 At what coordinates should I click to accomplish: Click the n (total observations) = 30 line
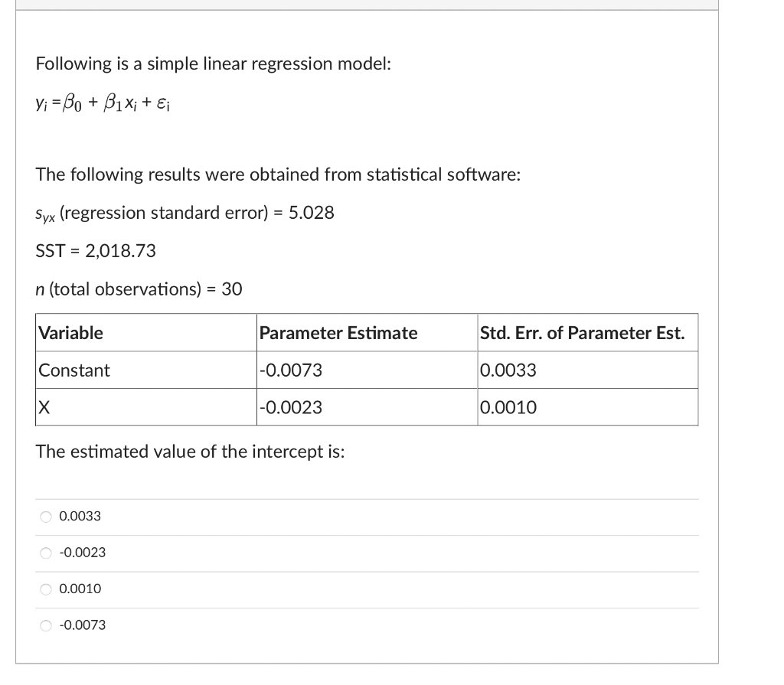click(139, 289)
